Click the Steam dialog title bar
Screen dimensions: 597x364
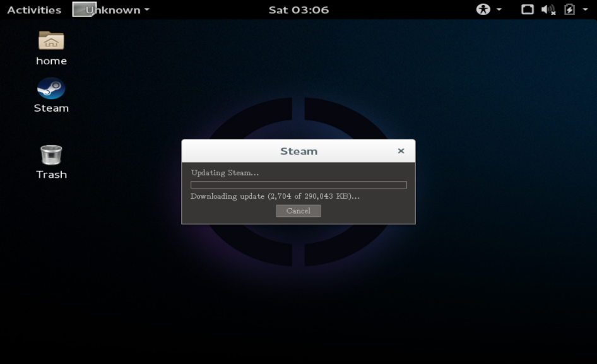click(x=298, y=151)
